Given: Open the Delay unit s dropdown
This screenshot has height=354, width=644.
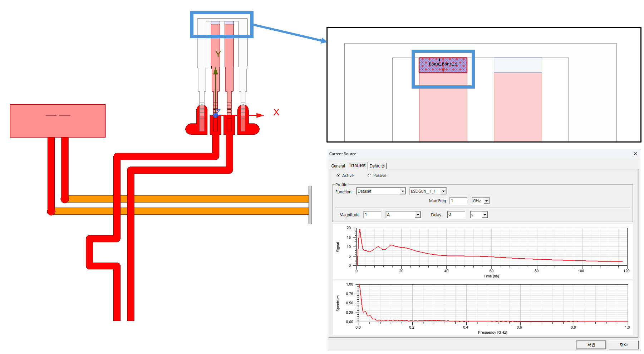Looking at the screenshot, I should 485,215.
